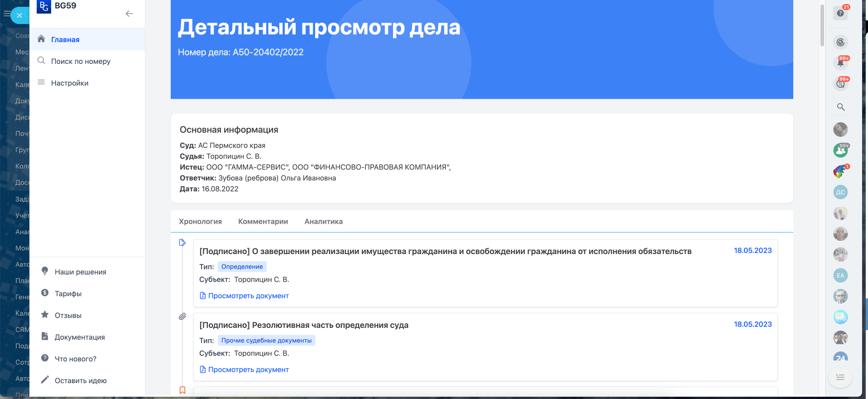This screenshot has height=399, width=868.
Task: Click the case date 16.08.2022
Action: tap(220, 189)
